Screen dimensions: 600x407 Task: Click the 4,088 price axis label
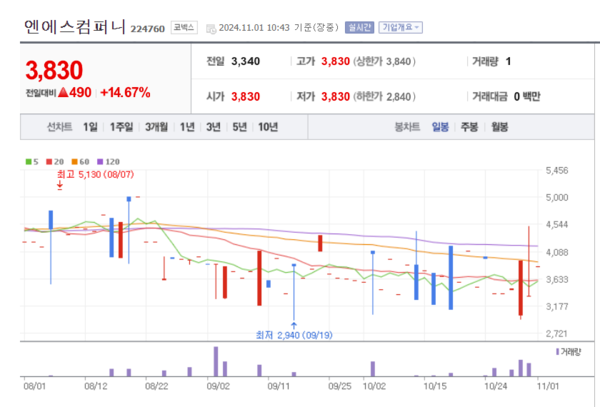coord(557,252)
